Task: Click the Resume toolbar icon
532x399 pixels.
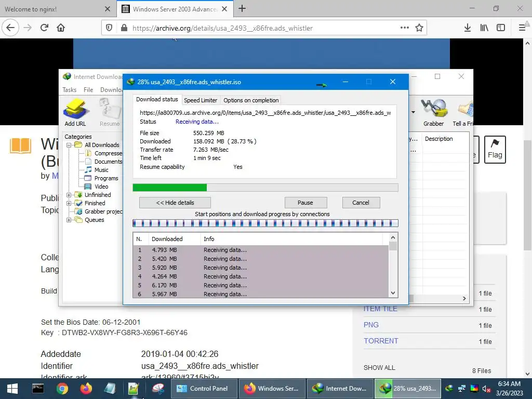Action: (x=110, y=113)
